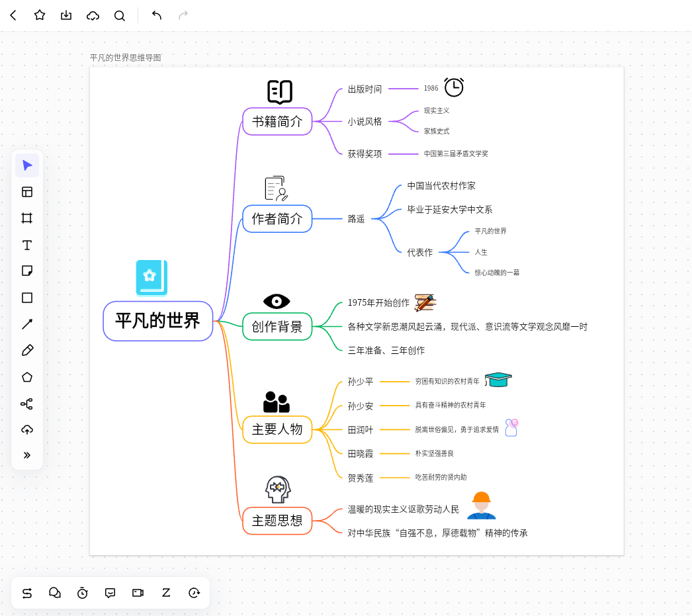Click the 惊心动魄的一幕 leaf text
The width and height of the screenshot is (692, 616).
pos(497,273)
